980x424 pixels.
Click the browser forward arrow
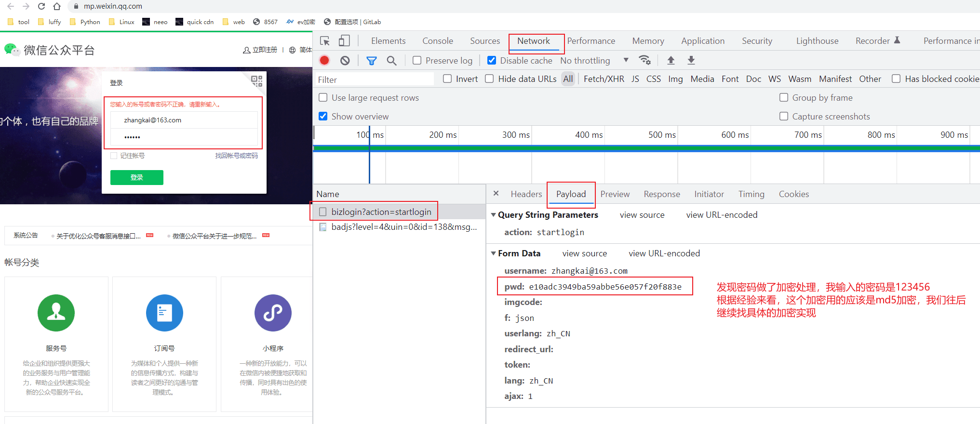click(x=26, y=6)
